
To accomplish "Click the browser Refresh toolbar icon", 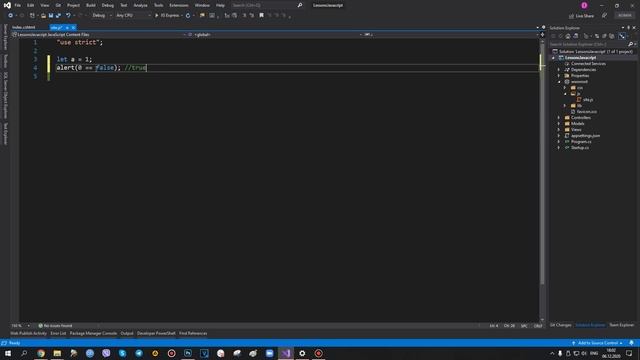I will [x=188, y=16].
